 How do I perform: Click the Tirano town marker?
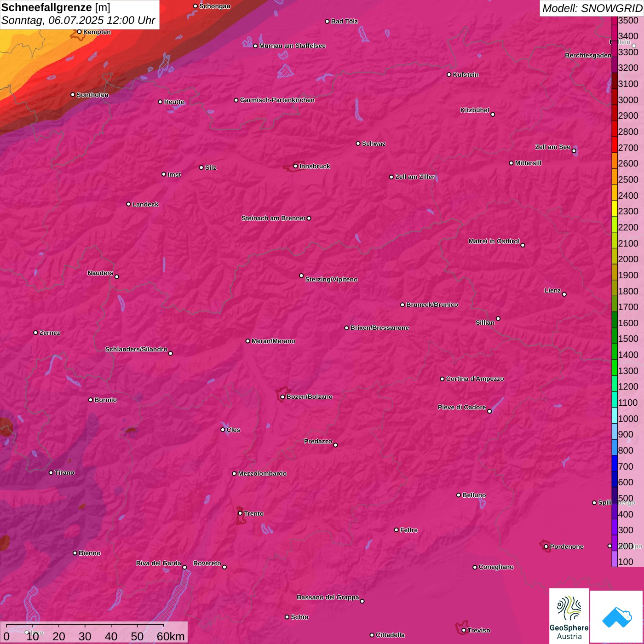tap(51, 472)
